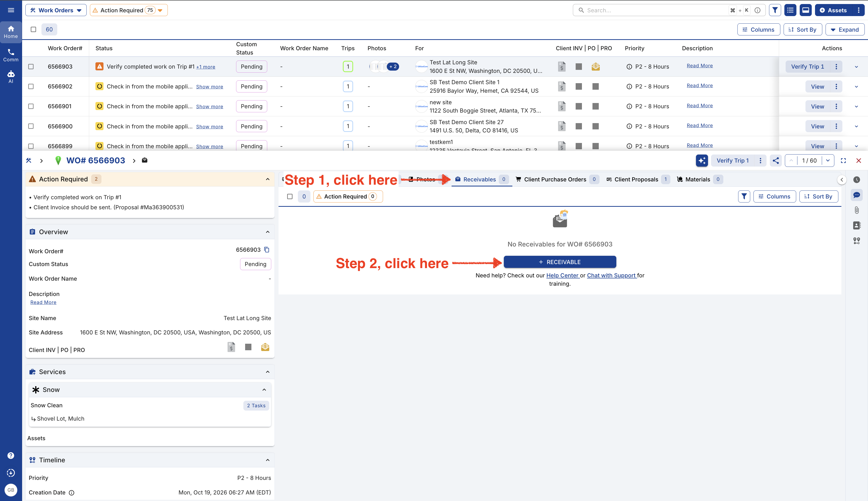Open the Comm phone section
The width and height of the screenshot is (868, 501).
coord(11,55)
